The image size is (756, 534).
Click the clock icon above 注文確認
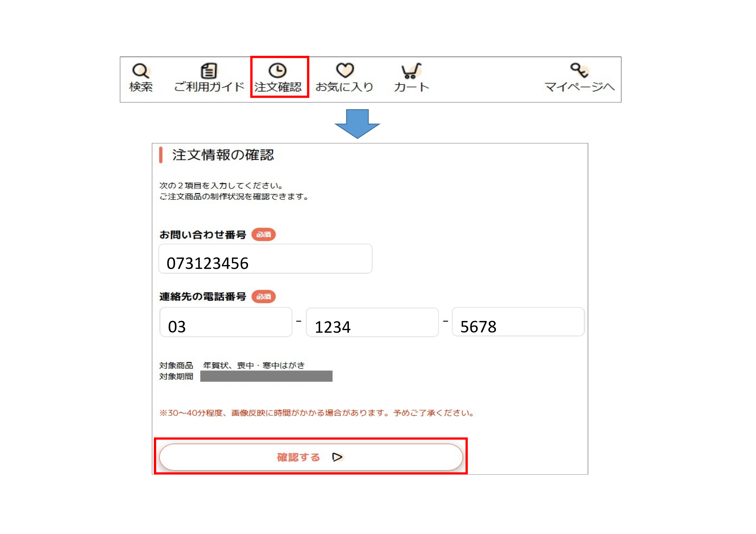coord(278,70)
